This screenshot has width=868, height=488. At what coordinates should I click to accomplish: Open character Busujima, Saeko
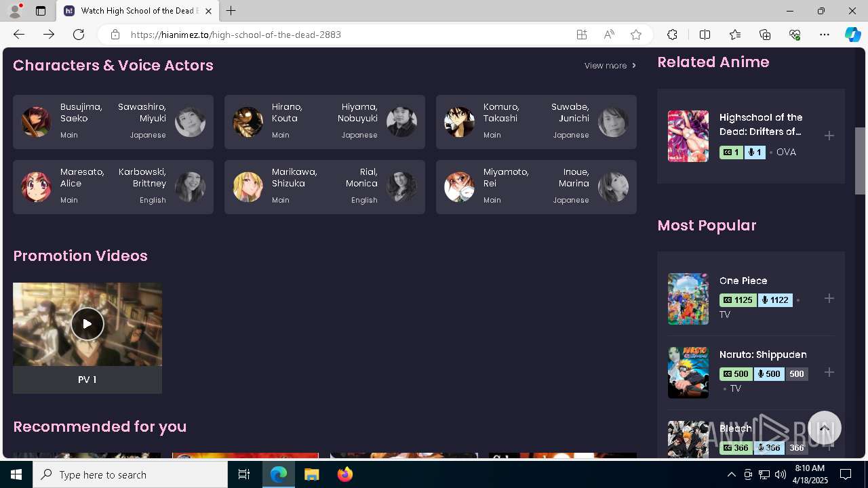81,113
